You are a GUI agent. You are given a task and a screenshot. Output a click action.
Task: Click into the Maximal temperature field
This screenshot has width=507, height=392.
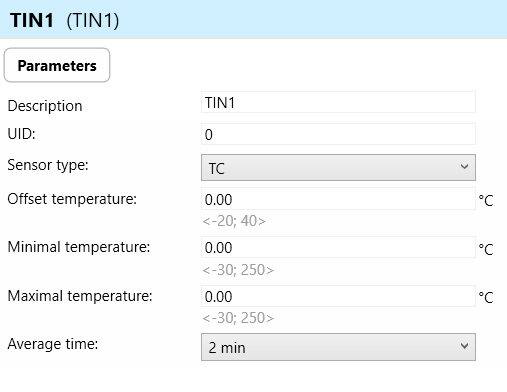pyautogui.click(x=338, y=296)
